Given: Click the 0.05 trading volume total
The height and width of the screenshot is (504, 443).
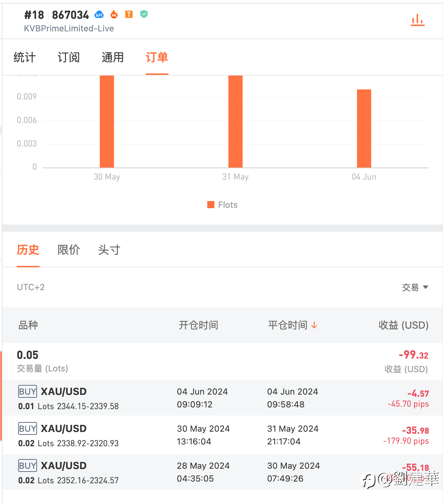Looking at the screenshot, I should (27, 355).
